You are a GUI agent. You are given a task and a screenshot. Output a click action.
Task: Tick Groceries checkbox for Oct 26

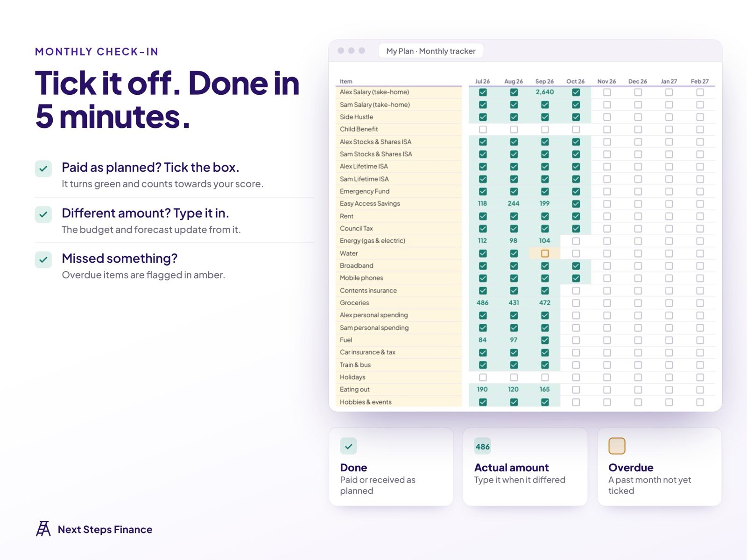point(576,303)
